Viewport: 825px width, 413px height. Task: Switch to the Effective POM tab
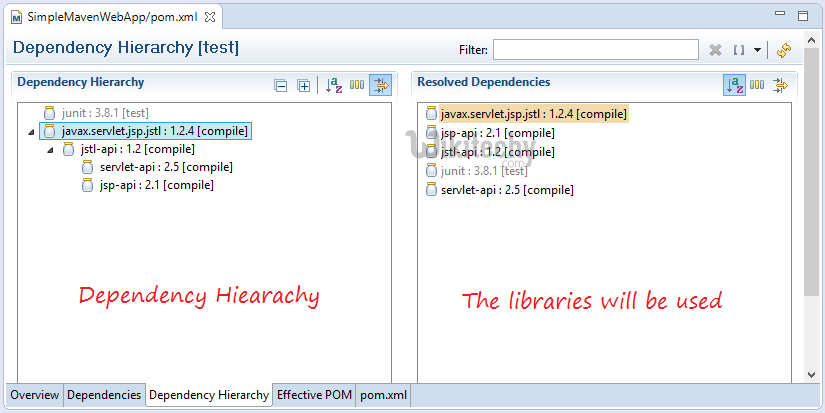point(314,395)
